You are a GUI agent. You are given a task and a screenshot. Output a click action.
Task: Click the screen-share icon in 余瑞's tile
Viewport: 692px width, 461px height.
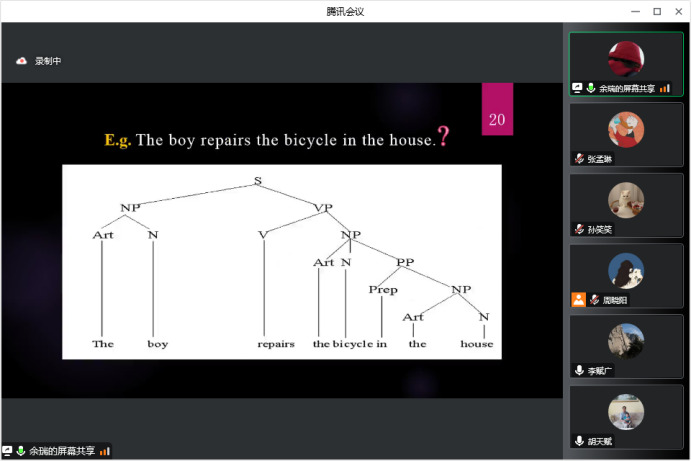click(x=577, y=88)
